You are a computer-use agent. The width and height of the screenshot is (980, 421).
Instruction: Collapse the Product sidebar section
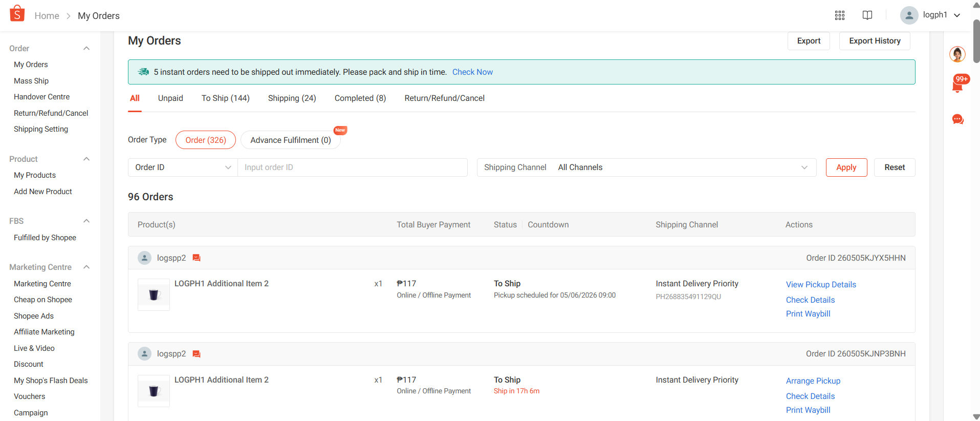click(86, 159)
